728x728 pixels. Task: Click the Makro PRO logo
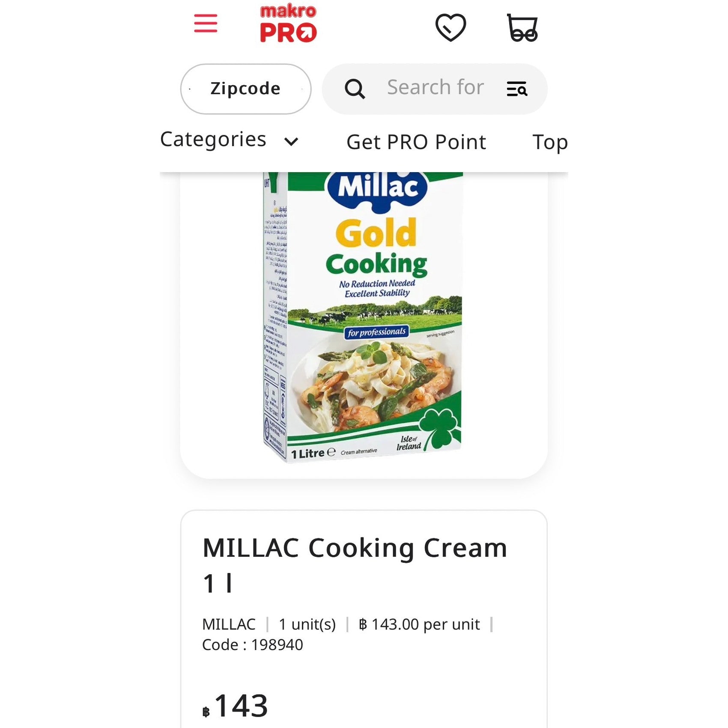[x=288, y=24]
